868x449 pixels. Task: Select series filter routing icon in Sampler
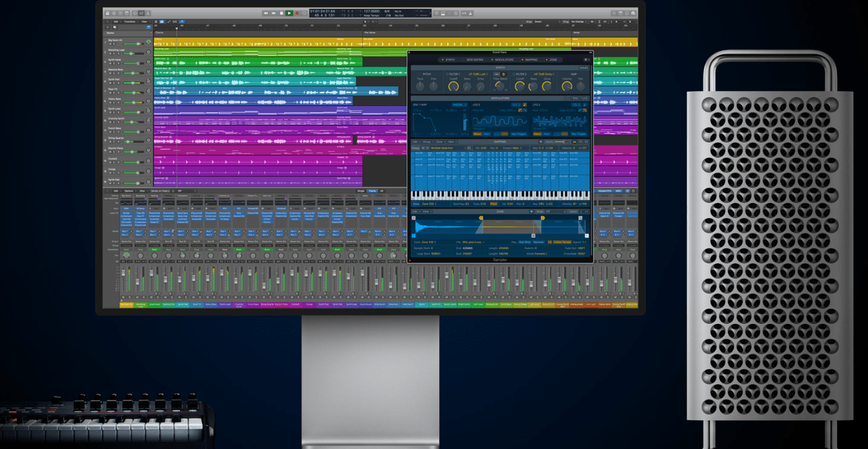(x=496, y=74)
